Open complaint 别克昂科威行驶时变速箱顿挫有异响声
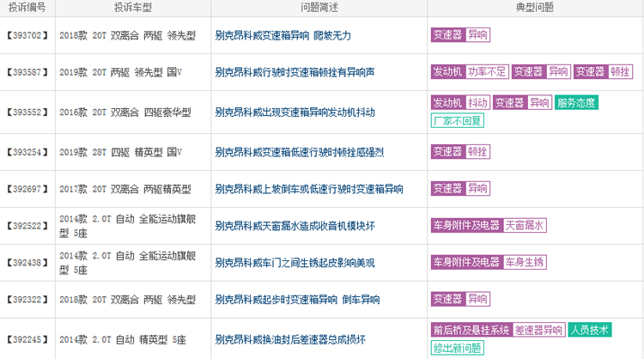Screen dimensions: 644x359 pyautogui.click(x=295, y=73)
